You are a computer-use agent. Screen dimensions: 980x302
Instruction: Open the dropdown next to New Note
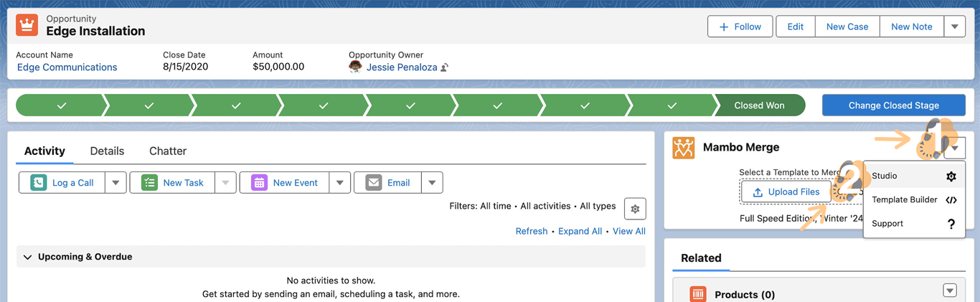(x=954, y=27)
